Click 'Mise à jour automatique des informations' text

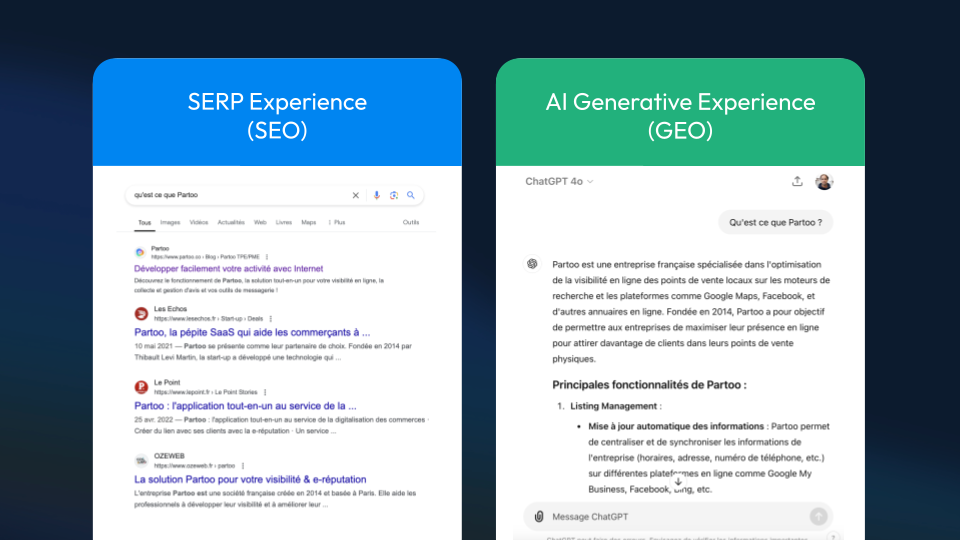(676, 426)
